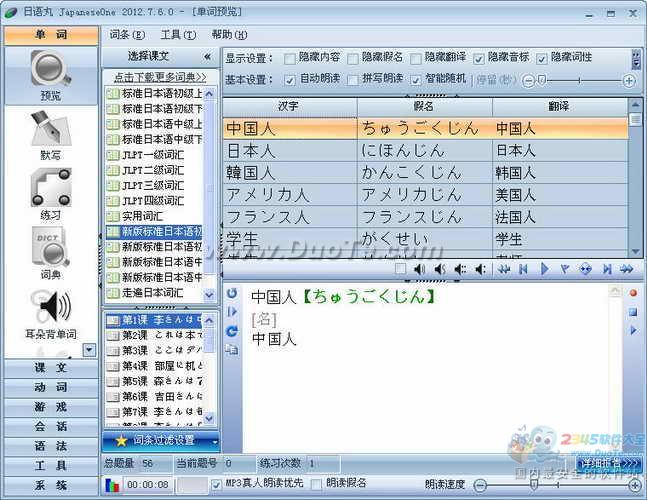Viewport: 647px width, 500px height.
Task: Click the step-play icon left of detail pane
Action: [x=232, y=311]
